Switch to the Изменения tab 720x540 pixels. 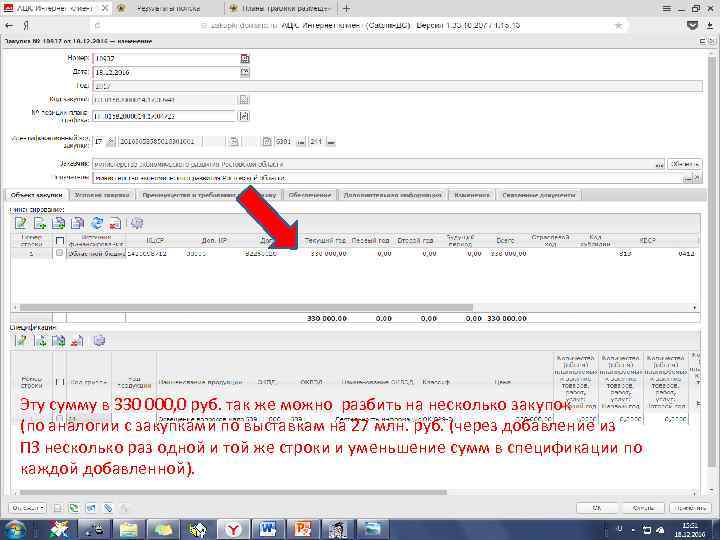click(x=472, y=195)
